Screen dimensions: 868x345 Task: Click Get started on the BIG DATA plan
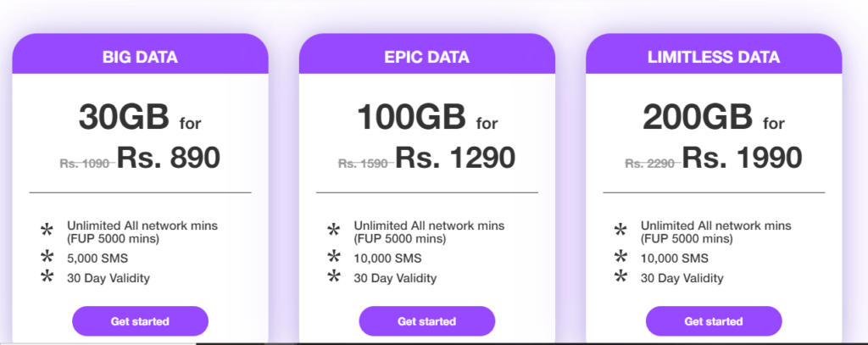[x=140, y=321]
